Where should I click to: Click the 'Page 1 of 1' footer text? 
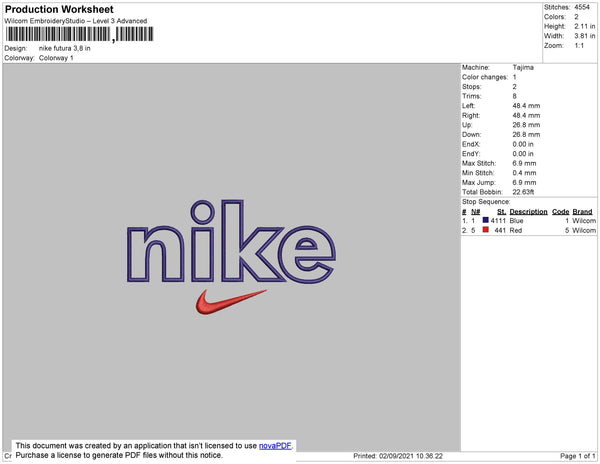(x=578, y=456)
